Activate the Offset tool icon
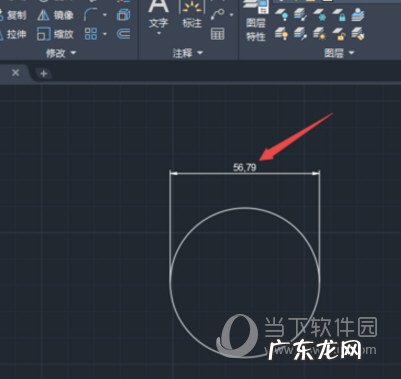The height and width of the screenshot is (379, 401). point(123,34)
